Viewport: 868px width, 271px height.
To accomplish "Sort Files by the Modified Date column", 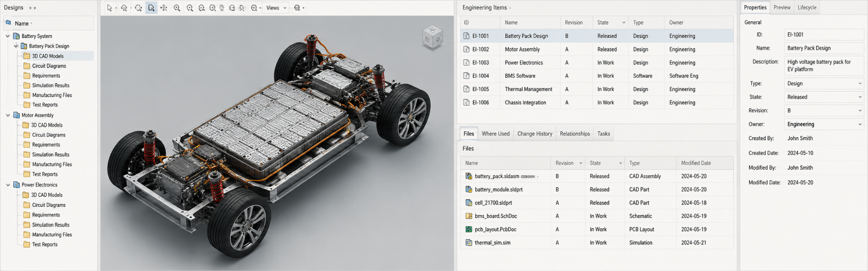I will point(705,163).
